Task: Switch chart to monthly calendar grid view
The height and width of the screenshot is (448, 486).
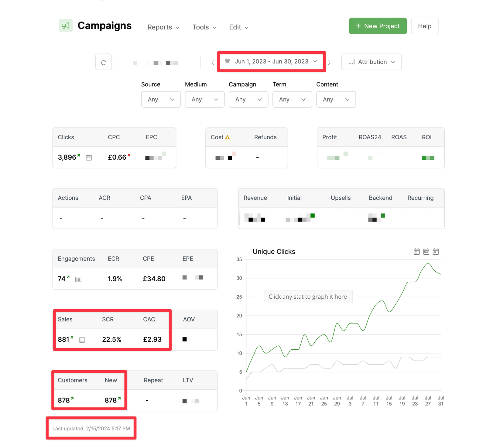Action: tap(417, 252)
